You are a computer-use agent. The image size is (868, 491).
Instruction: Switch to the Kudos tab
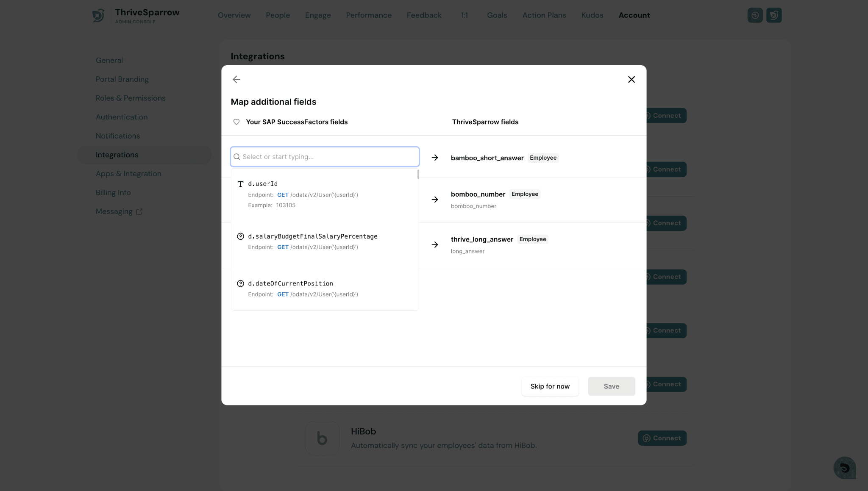[592, 15]
